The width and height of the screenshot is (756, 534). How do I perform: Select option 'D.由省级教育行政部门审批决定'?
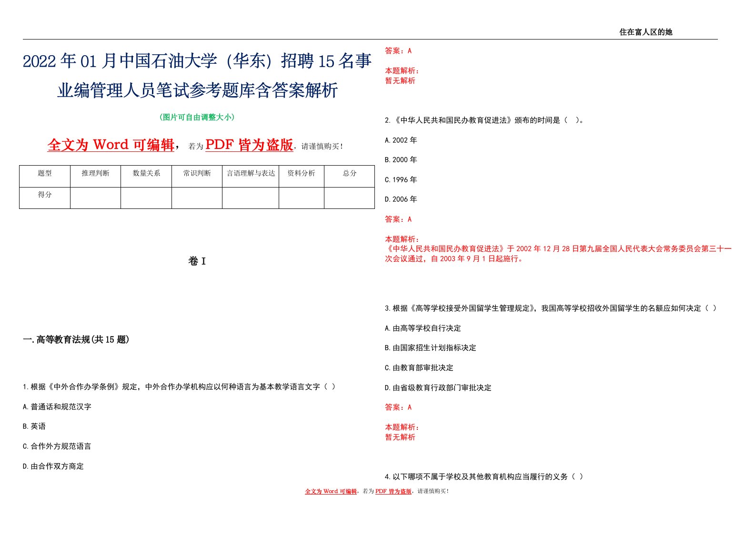tap(438, 388)
